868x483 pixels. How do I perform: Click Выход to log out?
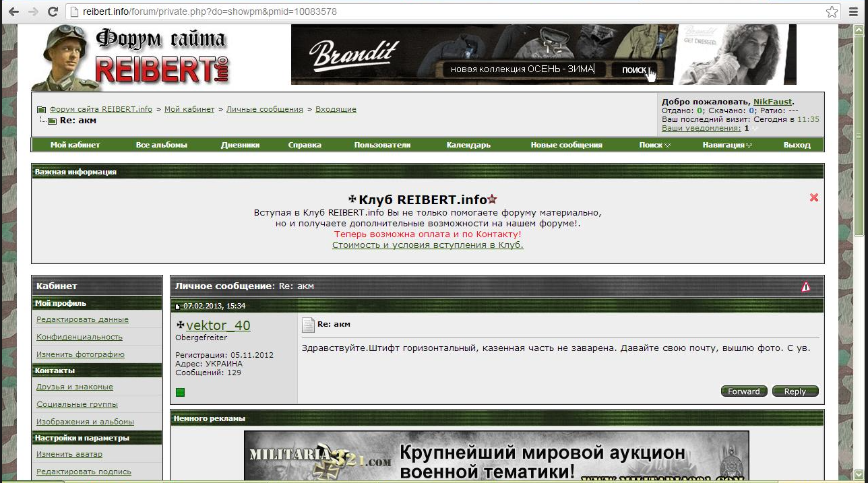[797, 145]
